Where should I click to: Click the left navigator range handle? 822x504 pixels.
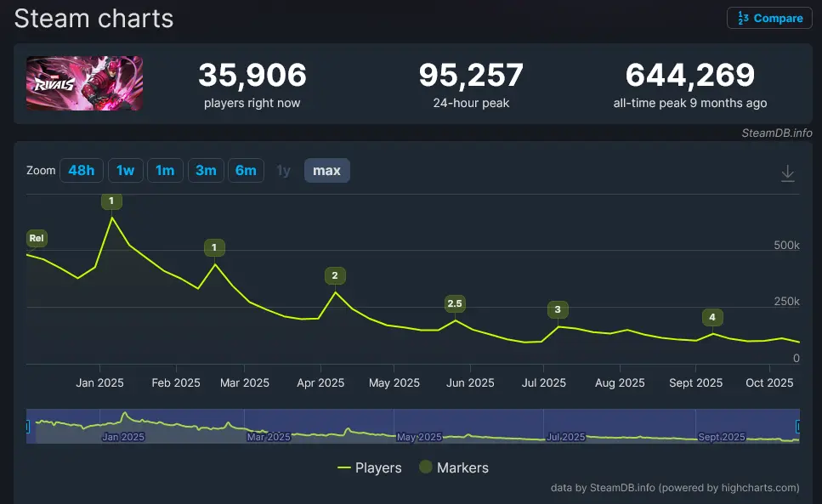[27, 426]
